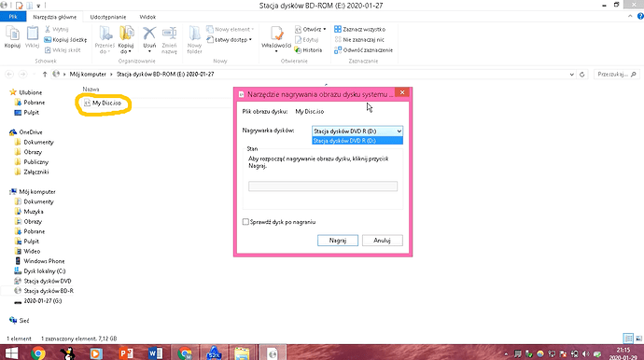
Task: Open the Muzyka folder
Action: tap(29, 212)
